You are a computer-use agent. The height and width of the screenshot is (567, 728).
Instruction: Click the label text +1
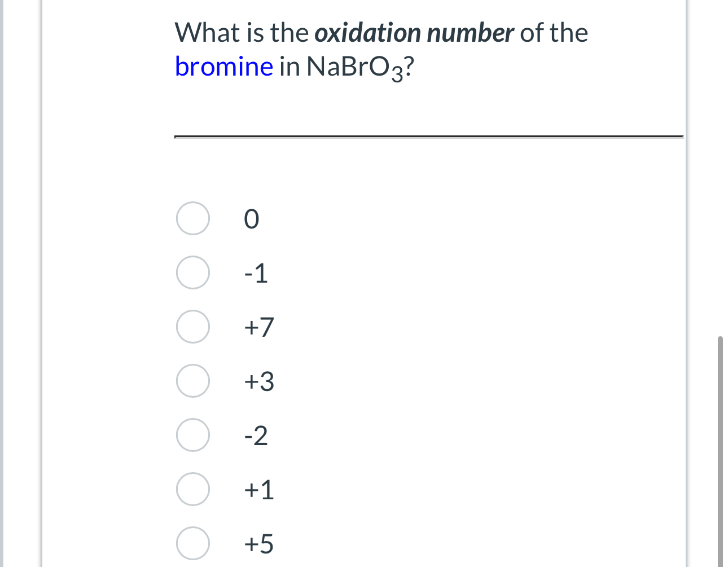tap(258, 490)
